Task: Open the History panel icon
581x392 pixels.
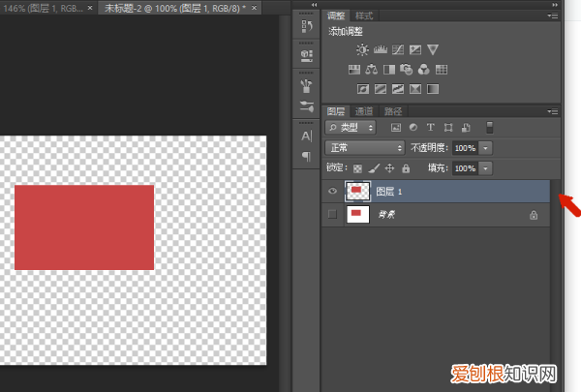Action: point(306,25)
